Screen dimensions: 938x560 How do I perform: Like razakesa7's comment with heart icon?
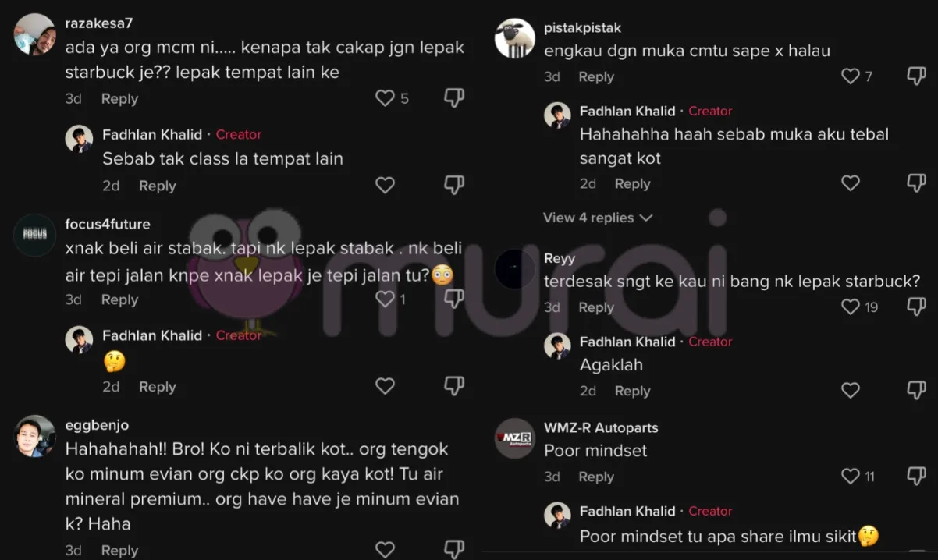[385, 98]
